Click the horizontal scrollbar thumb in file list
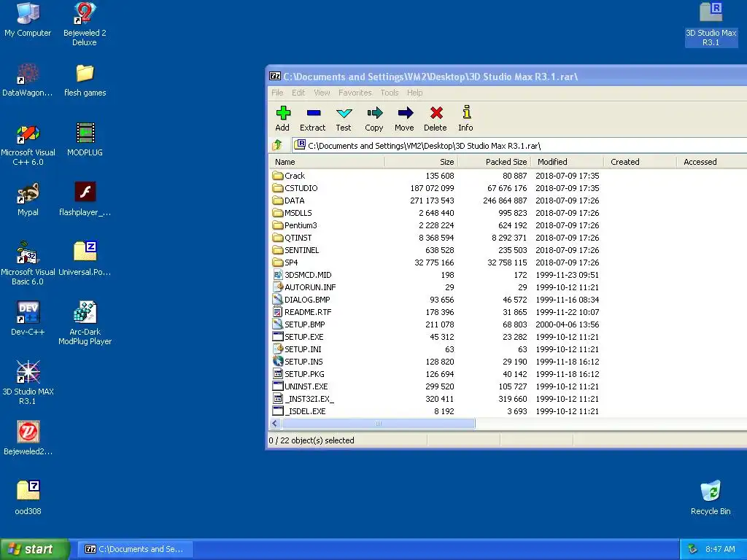 379,424
